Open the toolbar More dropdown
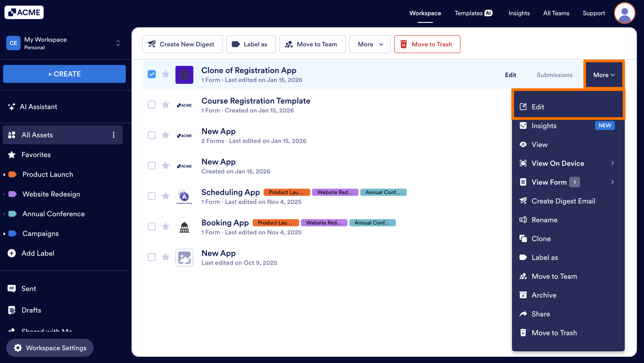Viewport: 644px width, 363px height. coord(370,44)
